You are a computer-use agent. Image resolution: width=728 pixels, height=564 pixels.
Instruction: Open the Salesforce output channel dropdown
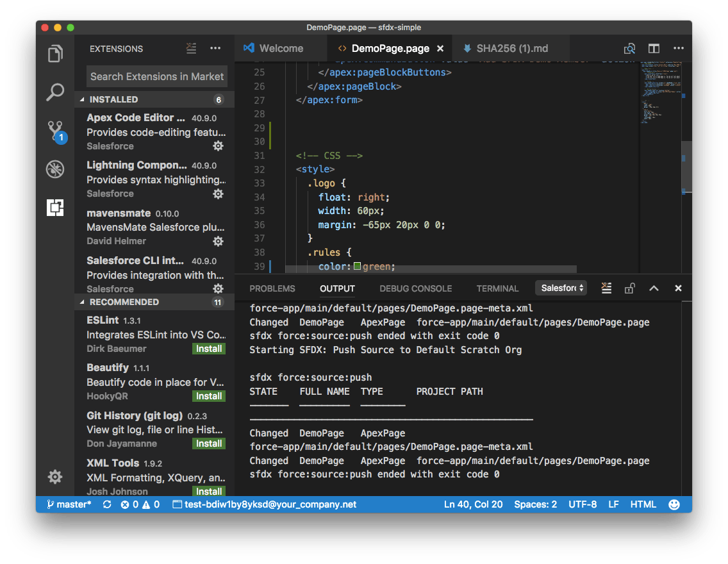(x=561, y=288)
